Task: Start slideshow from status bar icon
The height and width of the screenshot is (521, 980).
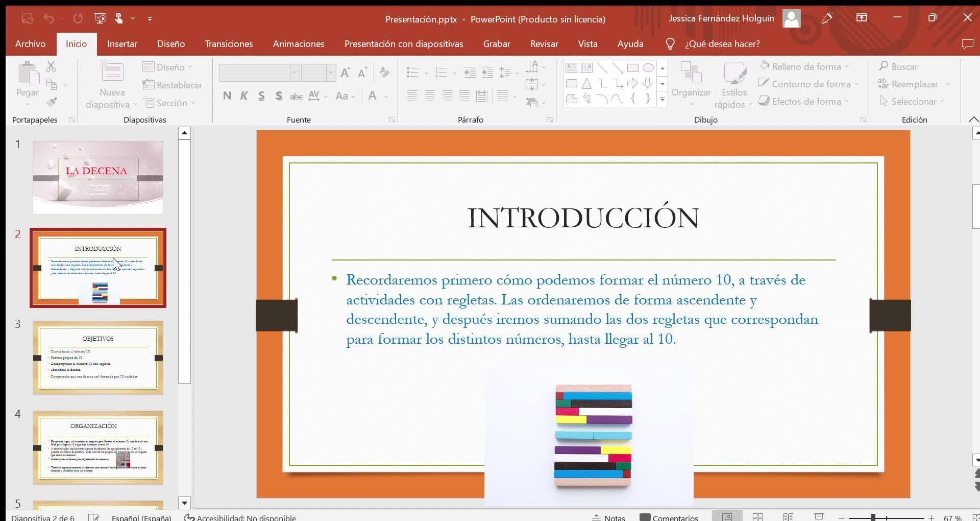Action: [x=819, y=517]
